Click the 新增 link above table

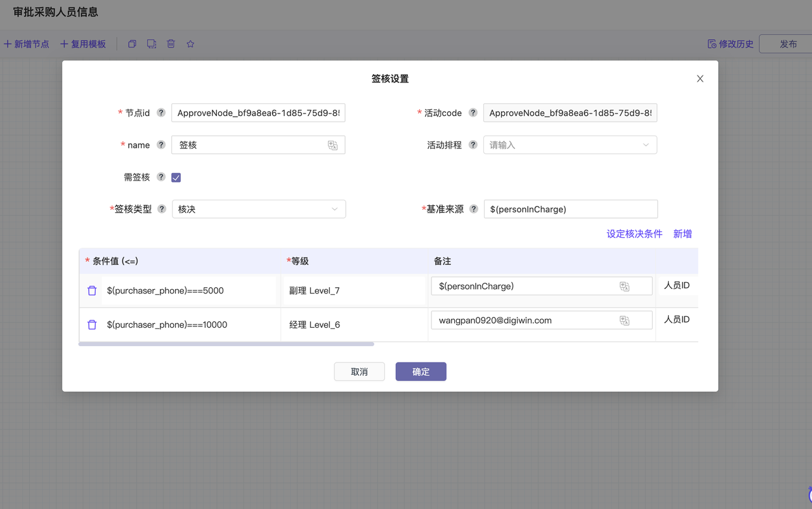point(683,234)
